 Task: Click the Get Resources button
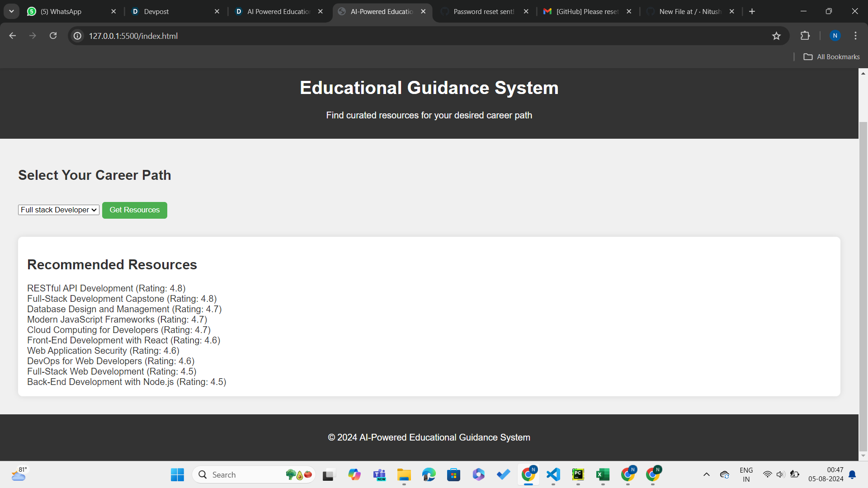click(134, 210)
